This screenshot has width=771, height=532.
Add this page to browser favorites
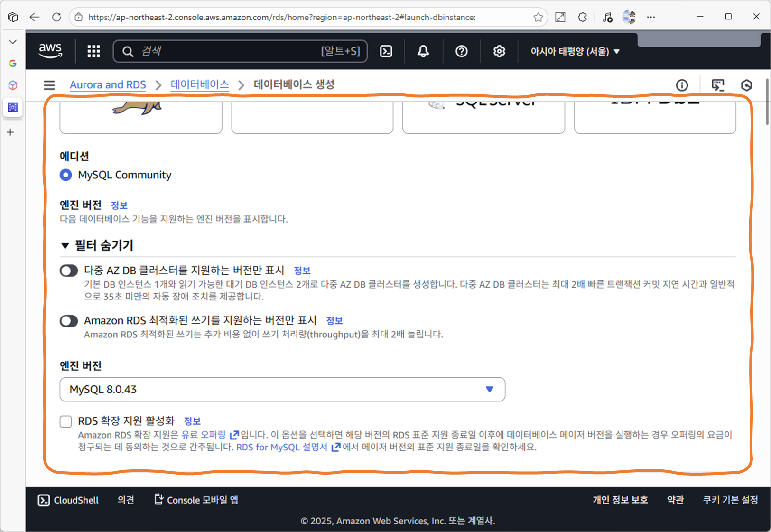point(538,17)
